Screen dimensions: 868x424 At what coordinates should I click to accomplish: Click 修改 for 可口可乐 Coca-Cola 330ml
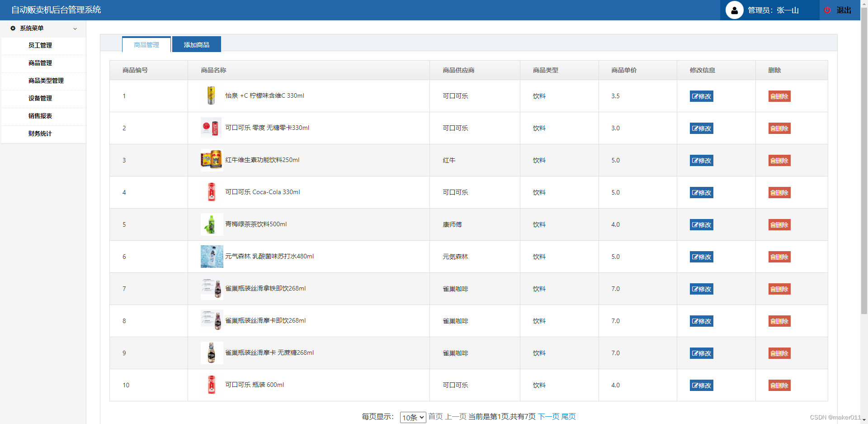tap(702, 193)
